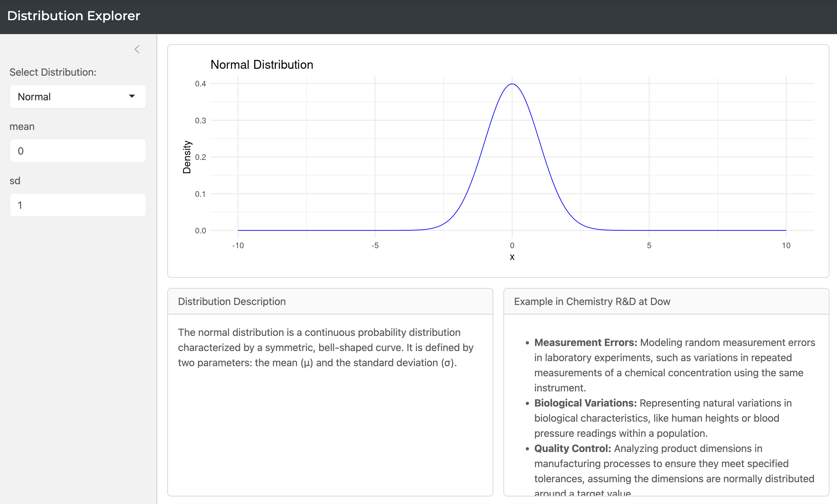Click the mean parameter label
The height and width of the screenshot is (504, 837).
click(22, 126)
